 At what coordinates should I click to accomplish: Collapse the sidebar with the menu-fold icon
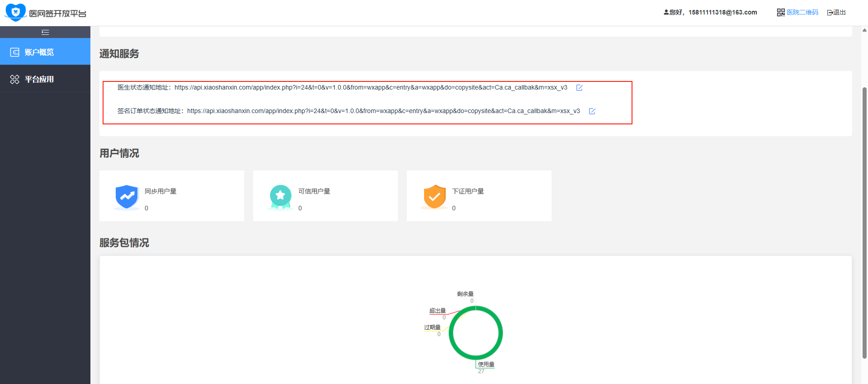point(45,32)
